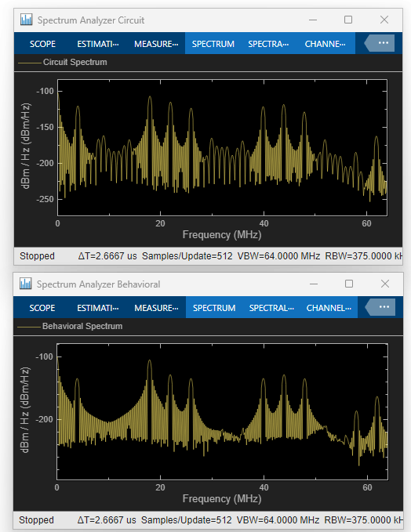
Task: Select ESTIMATION tab in Circuit analyzer
Action: pos(98,44)
